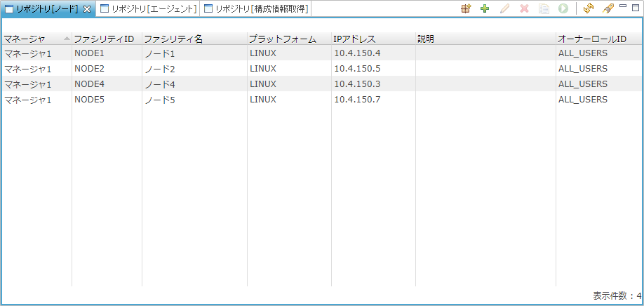Click the オーナーロールID column header

coord(591,39)
